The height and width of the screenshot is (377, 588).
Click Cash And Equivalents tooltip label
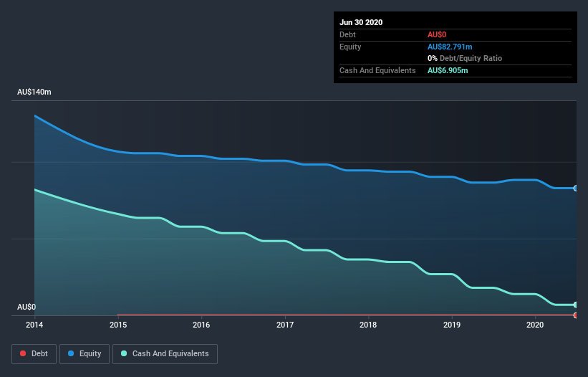tap(377, 70)
